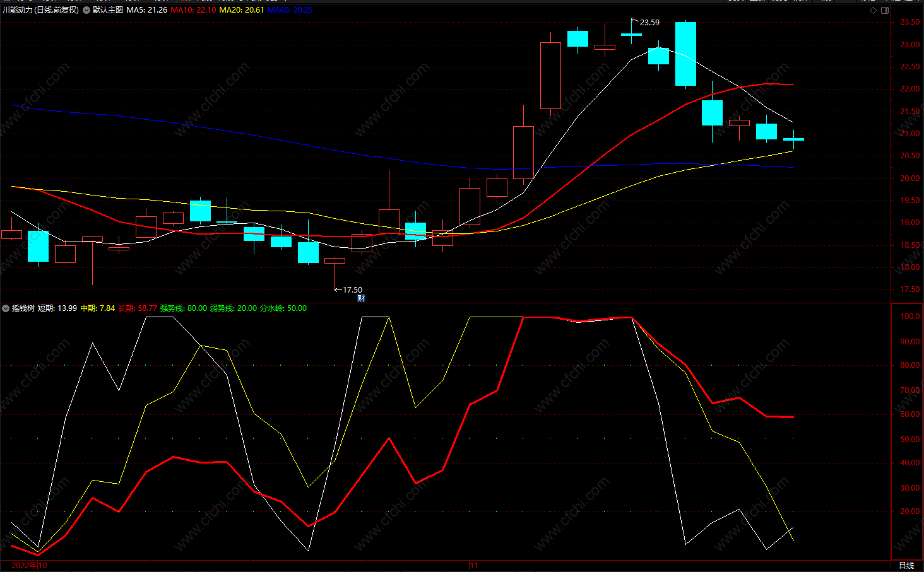This screenshot has width=924, height=572.
Task: Click the 日线 period button at bottom right
Action: [x=906, y=566]
